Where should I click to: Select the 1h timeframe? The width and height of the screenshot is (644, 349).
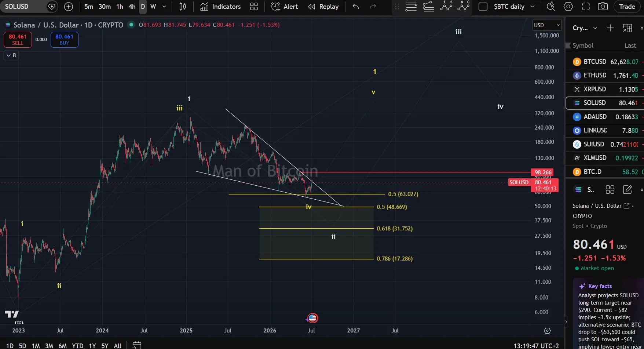coord(120,7)
